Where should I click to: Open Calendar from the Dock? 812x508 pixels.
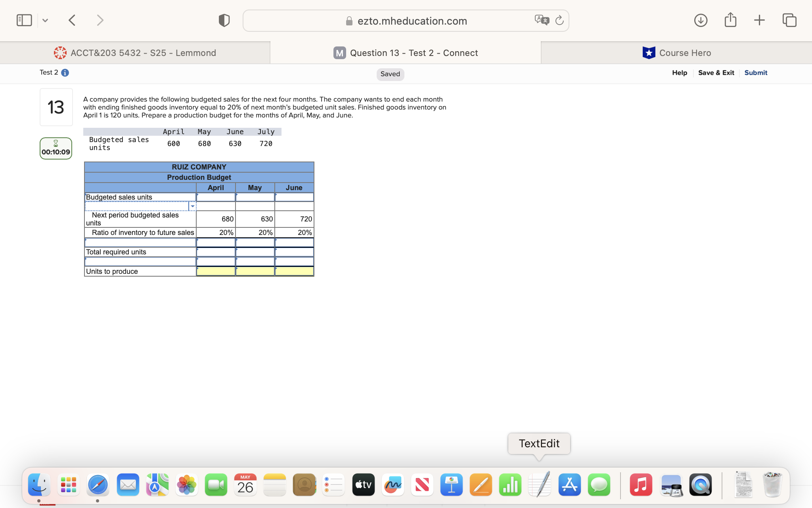click(245, 485)
